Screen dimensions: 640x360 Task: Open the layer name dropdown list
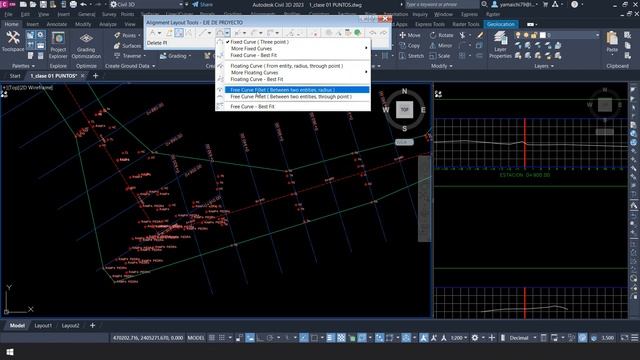click(597, 36)
